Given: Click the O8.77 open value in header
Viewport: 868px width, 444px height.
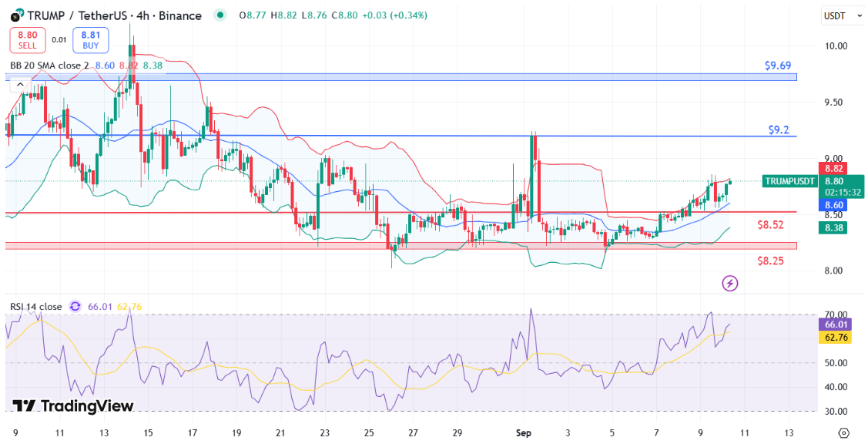Looking at the screenshot, I should coord(253,15).
